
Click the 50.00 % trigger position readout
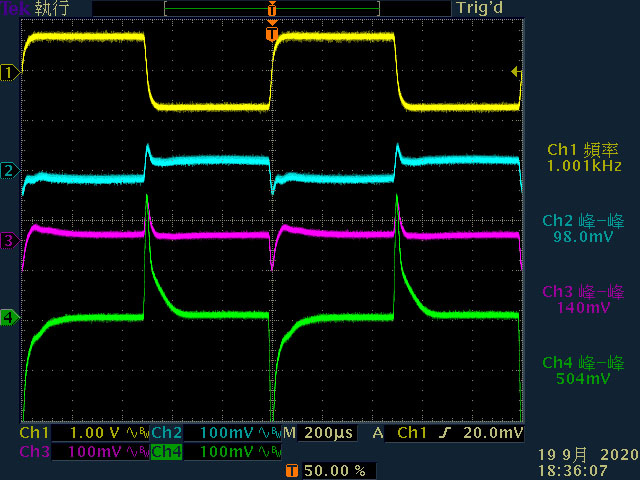[x=335, y=471]
